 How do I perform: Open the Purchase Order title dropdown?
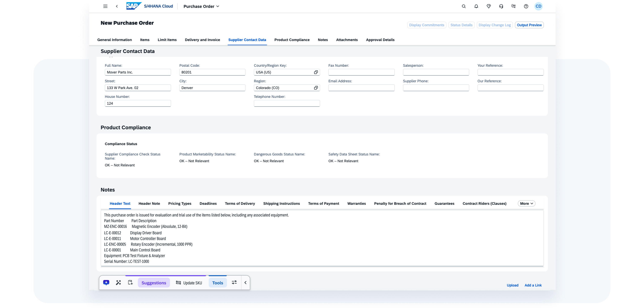201,6
